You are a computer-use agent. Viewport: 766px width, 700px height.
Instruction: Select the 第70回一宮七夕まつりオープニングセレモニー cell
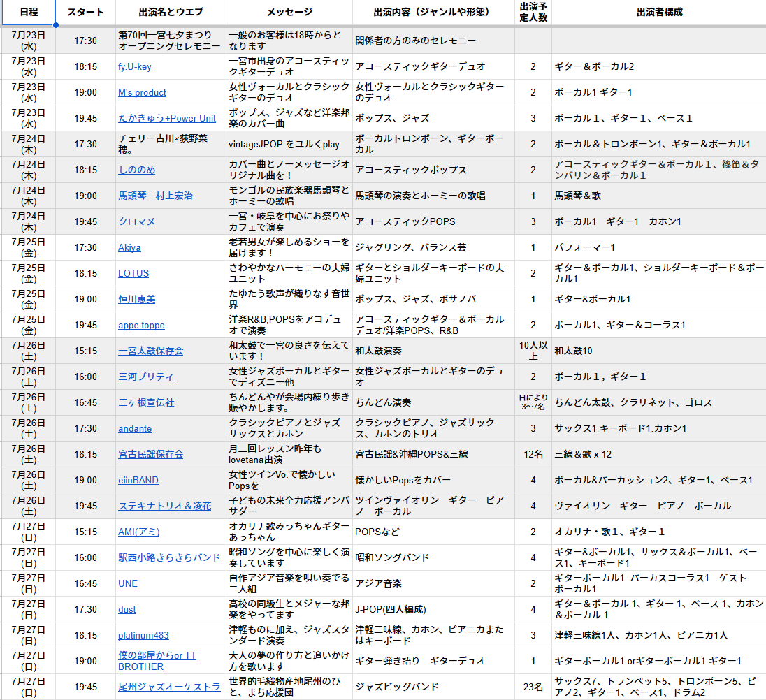[x=171, y=41]
